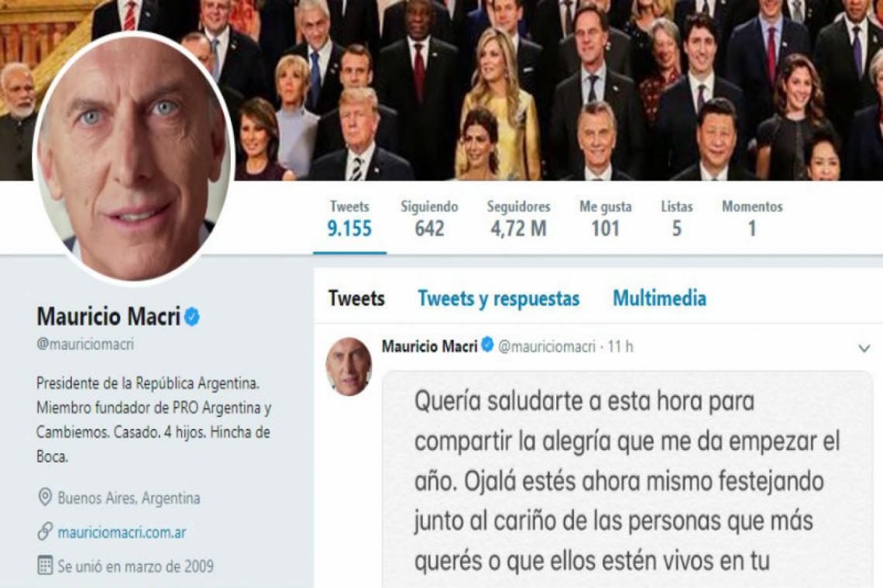Screen dimensions: 883x588
Task: Open Me gusta likes count
Action: [x=606, y=218]
